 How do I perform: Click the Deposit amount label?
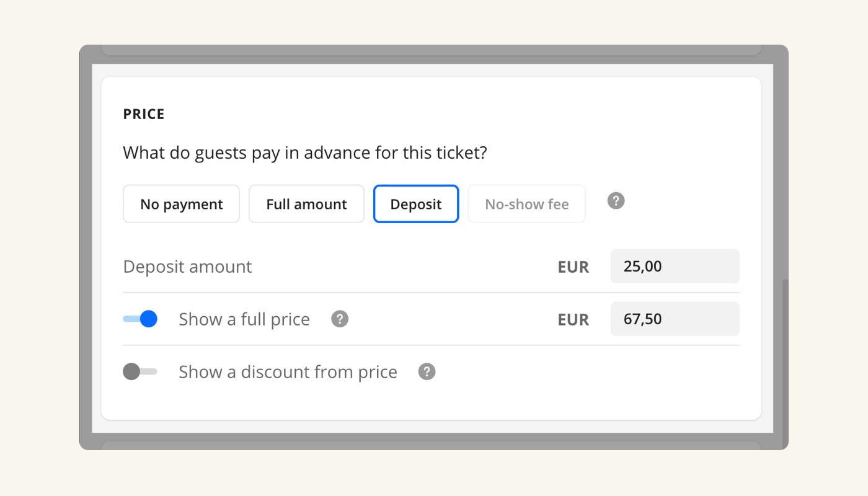pos(187,267)
